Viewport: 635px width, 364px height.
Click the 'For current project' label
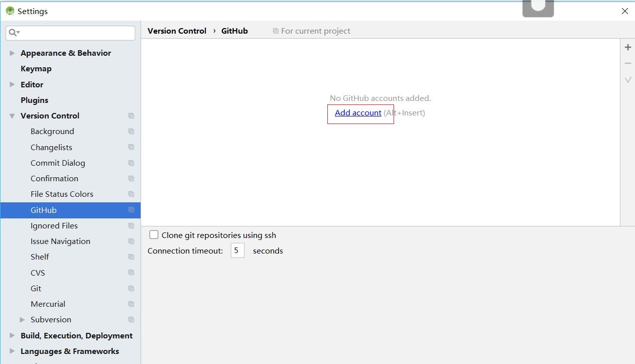(316, 31)
